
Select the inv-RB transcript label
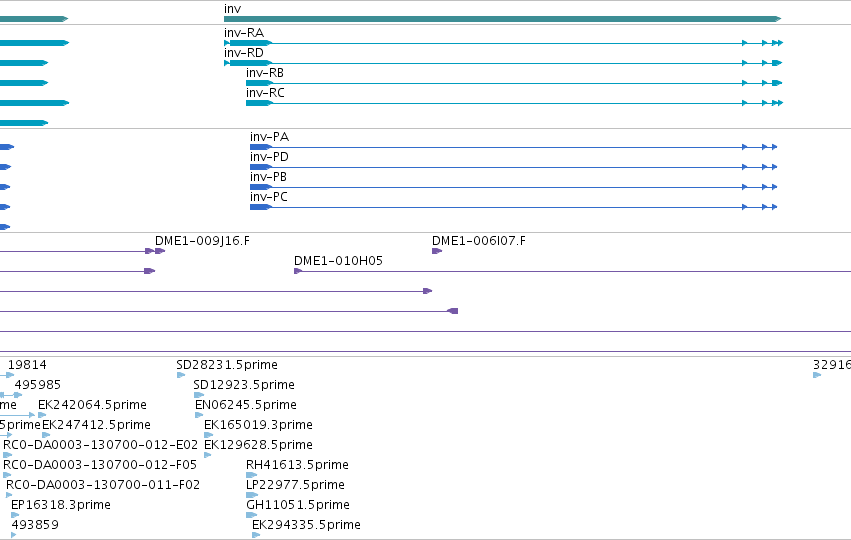265,73
